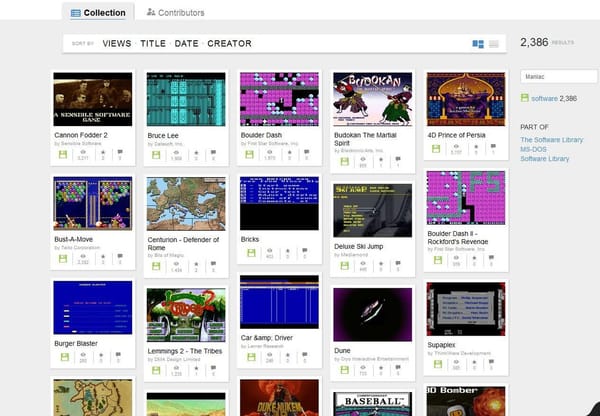Click reviews bubble on Boulder Dash card

(307, 154)
